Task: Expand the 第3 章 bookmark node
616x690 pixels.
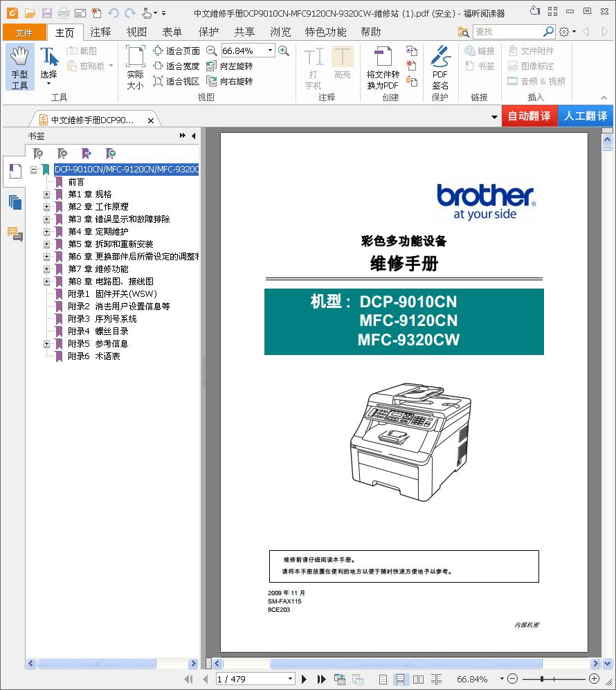Action: (46, 219)
